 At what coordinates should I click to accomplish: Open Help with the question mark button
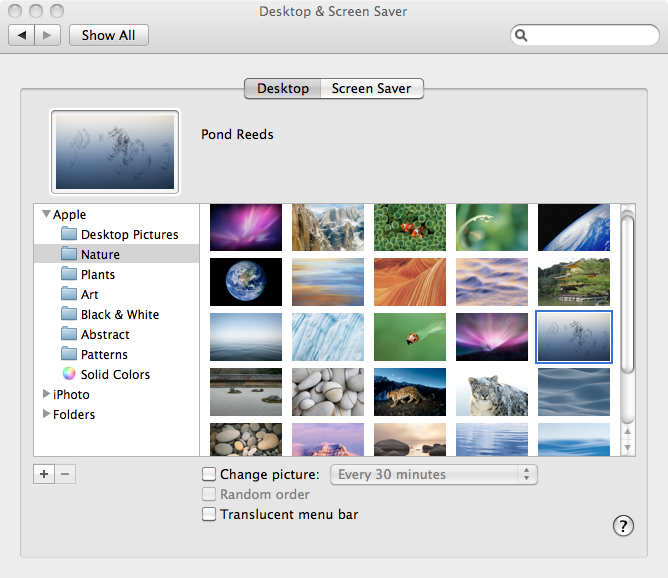pyautogui.click(x=623, y=526)
